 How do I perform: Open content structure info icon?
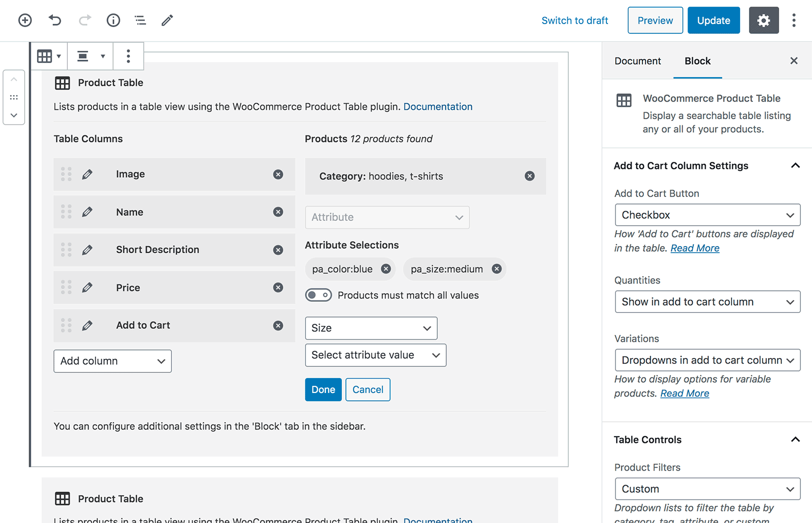[113, 21]
